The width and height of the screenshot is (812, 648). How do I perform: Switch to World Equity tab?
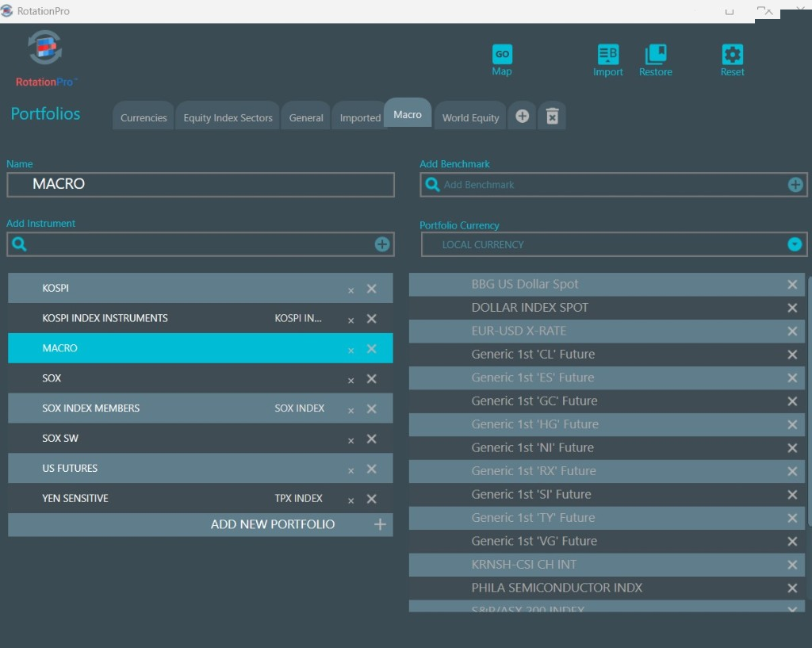470,117
